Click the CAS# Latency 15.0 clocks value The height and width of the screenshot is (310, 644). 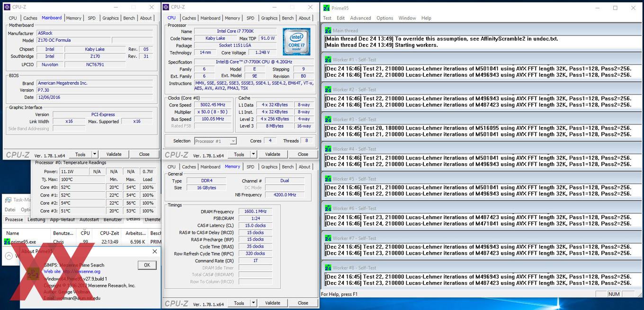point(256,225)
